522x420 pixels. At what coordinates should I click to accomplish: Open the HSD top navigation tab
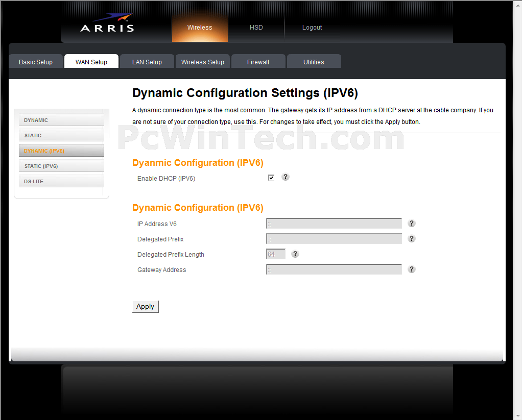tap(256, 28)
